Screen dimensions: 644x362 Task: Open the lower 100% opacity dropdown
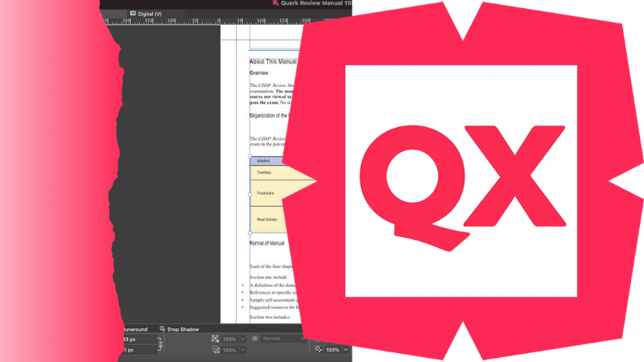coord(243,350)
